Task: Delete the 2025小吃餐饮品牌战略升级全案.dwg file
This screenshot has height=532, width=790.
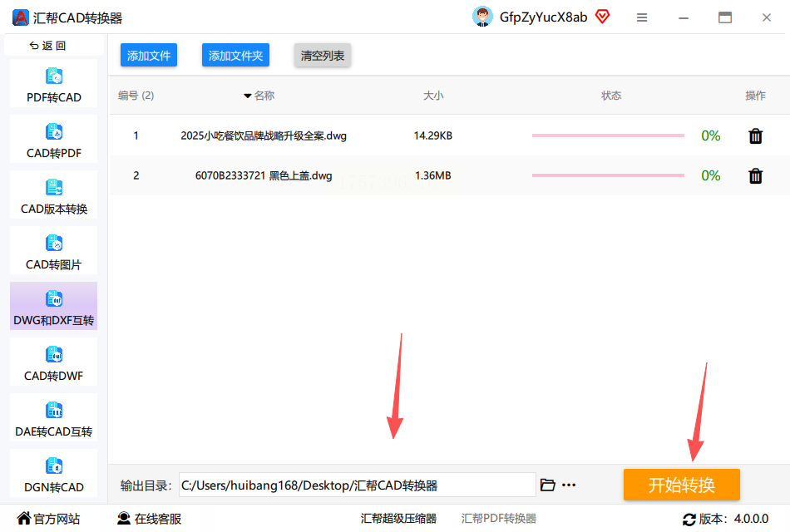Action: 755,136
